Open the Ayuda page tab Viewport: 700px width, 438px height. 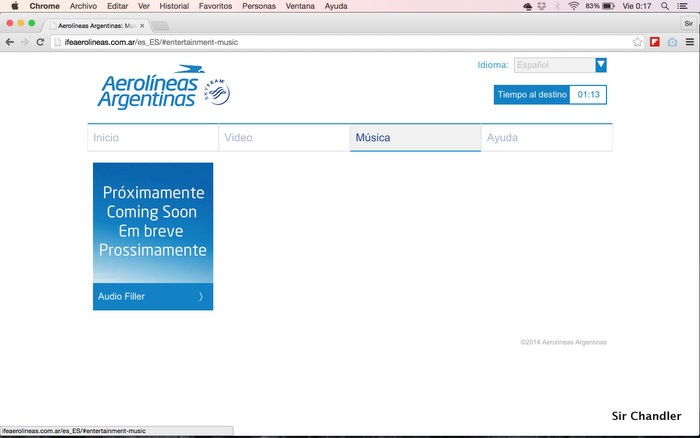tap(546, 138)
